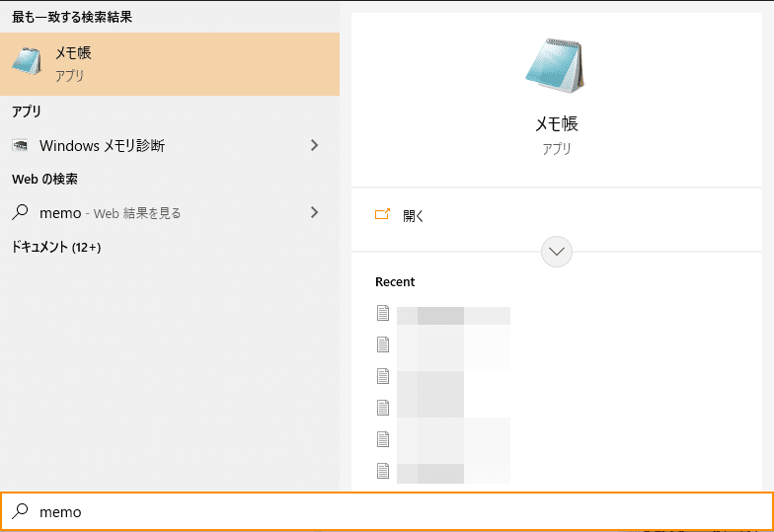
Task: Click the Web の検索 section header
Action: 45,180
